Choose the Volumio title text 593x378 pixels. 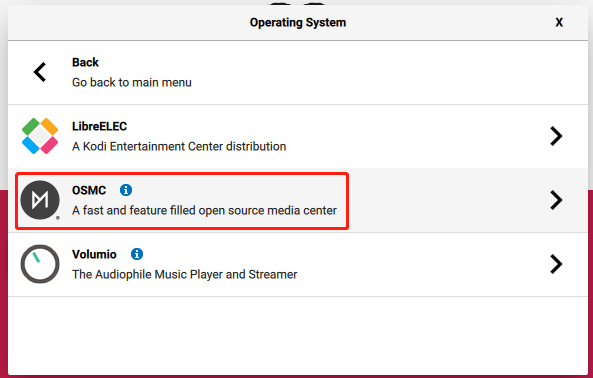click(x=94, y=254)
